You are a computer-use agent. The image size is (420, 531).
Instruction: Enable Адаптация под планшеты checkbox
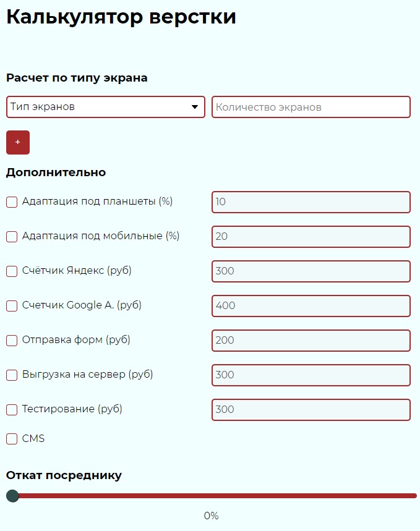pos(12,202)
